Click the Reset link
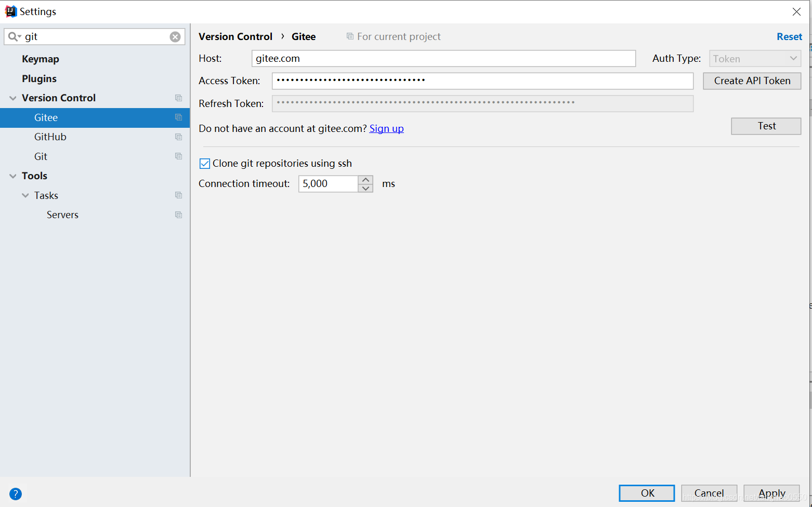812x507 pixels. pyautogui.click(x=789, y=37)
